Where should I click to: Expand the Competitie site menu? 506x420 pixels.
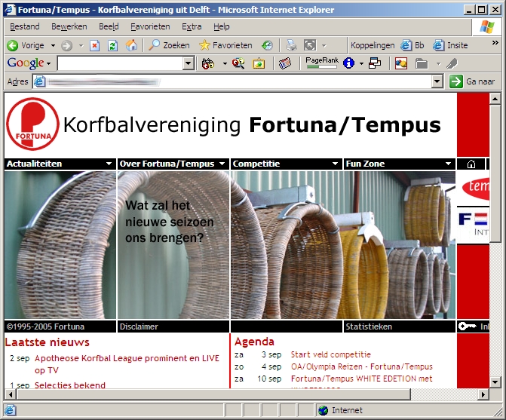coord(336,164)
